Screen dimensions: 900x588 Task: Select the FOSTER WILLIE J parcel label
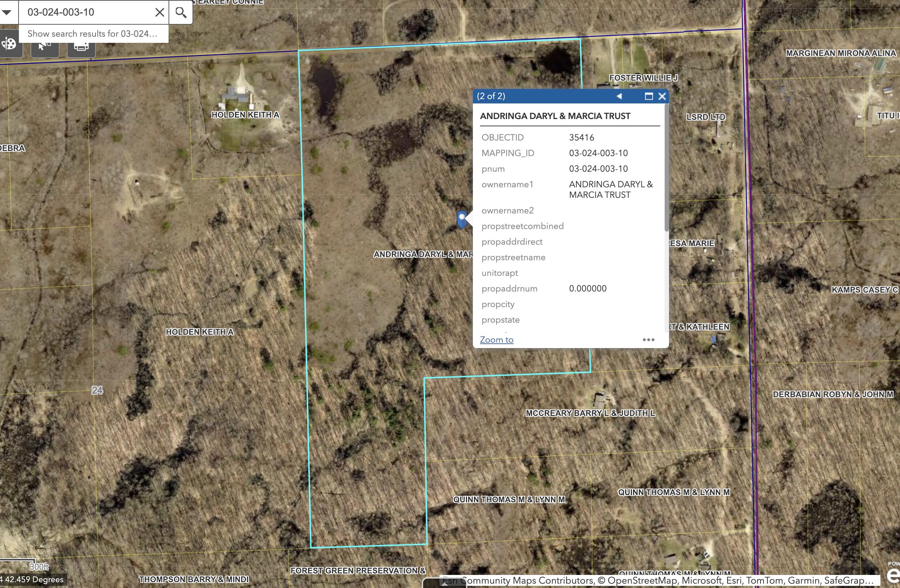click(643, 77)
